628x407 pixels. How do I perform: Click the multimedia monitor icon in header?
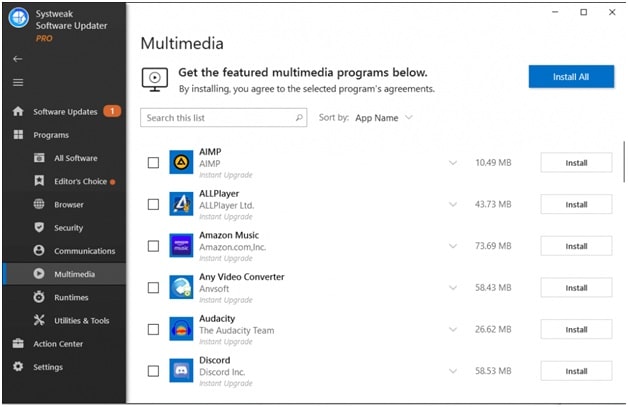155,79
